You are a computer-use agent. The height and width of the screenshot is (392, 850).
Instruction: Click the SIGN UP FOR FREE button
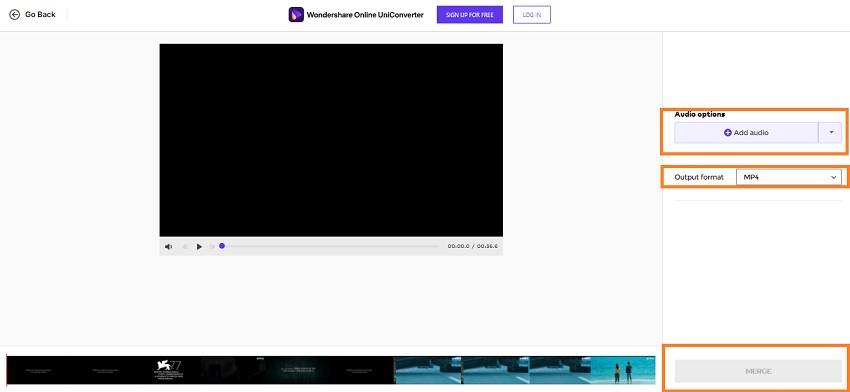(470, 15)
